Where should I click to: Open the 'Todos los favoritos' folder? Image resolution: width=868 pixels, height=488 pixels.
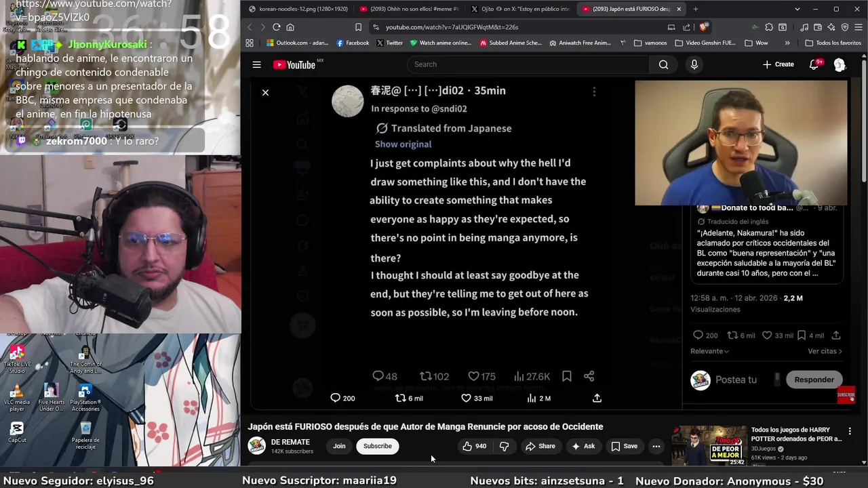pos(833,43)
